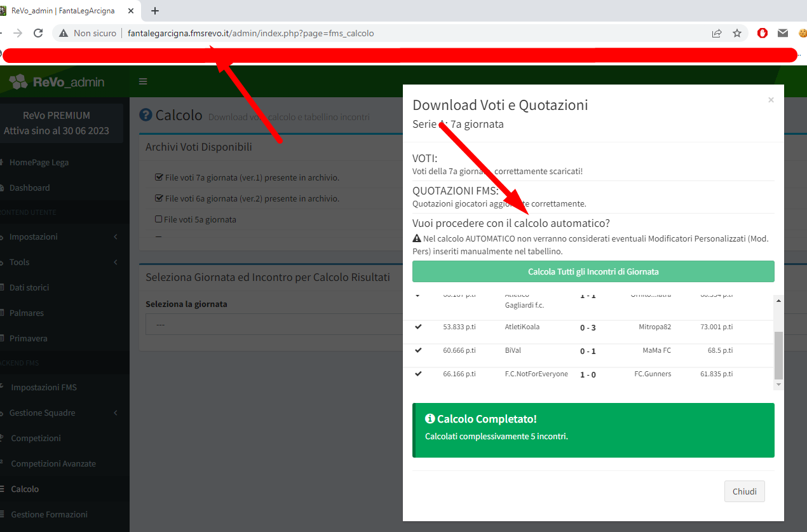807x532 pixels.
Task: Click the results list scrollbar thumb
Action: pos(778,355)
